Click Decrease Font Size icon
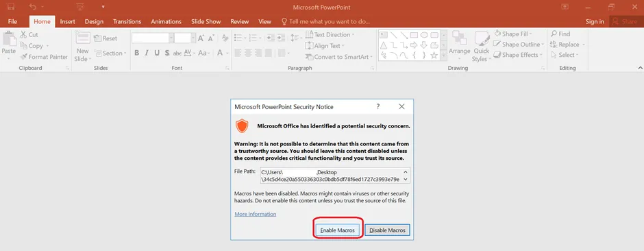 211,38
